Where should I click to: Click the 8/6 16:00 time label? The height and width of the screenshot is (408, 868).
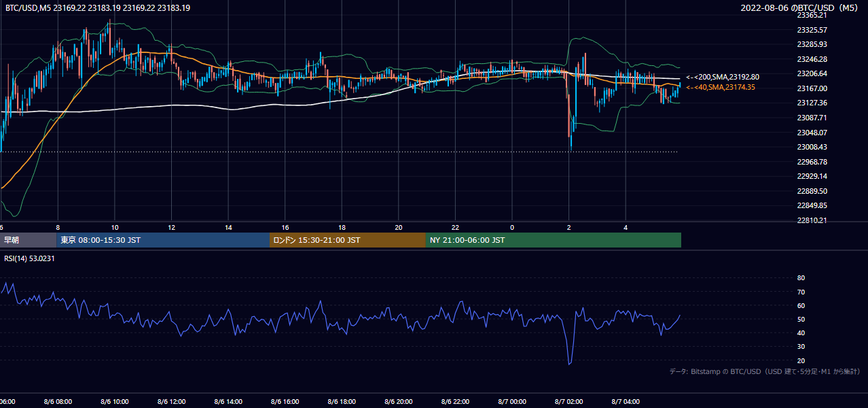(285, 402)
